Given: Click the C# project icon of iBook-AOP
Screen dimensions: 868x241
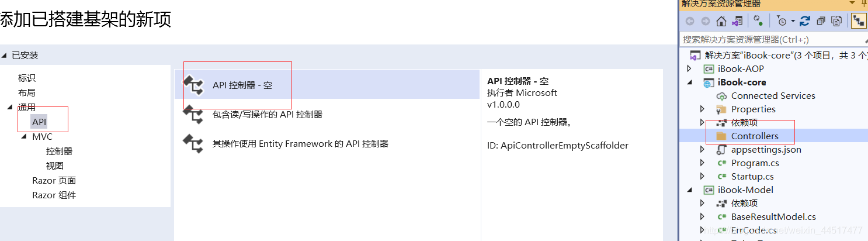Looking at the screenshot, I should pos(709,69).
